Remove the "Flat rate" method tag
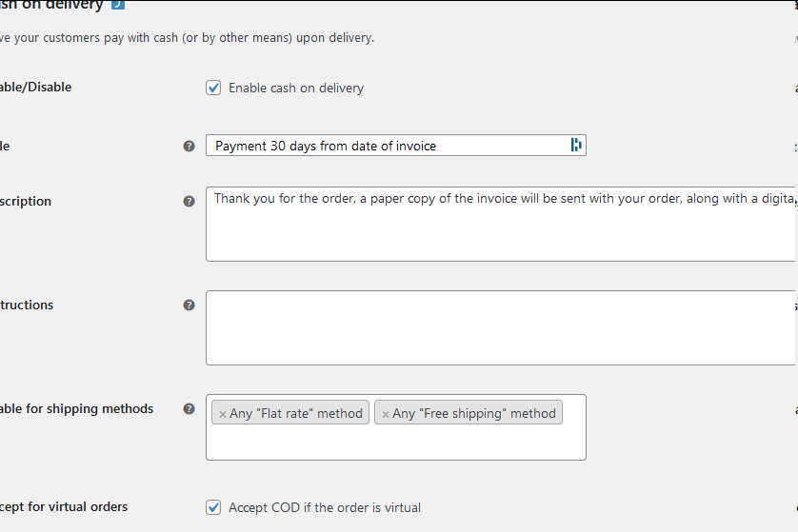The width and height of the screenshot is (798, 532). (x=223, y=414)
